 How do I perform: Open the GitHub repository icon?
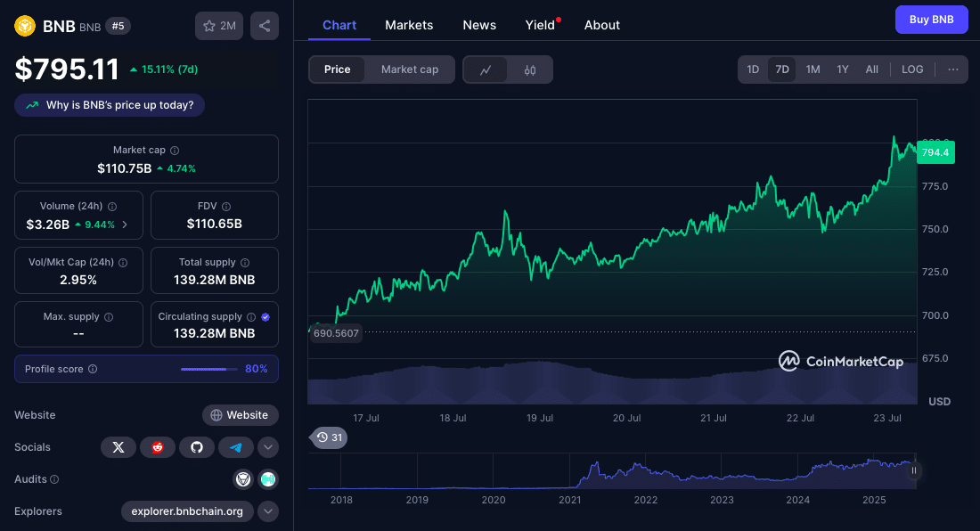[197, 447]
